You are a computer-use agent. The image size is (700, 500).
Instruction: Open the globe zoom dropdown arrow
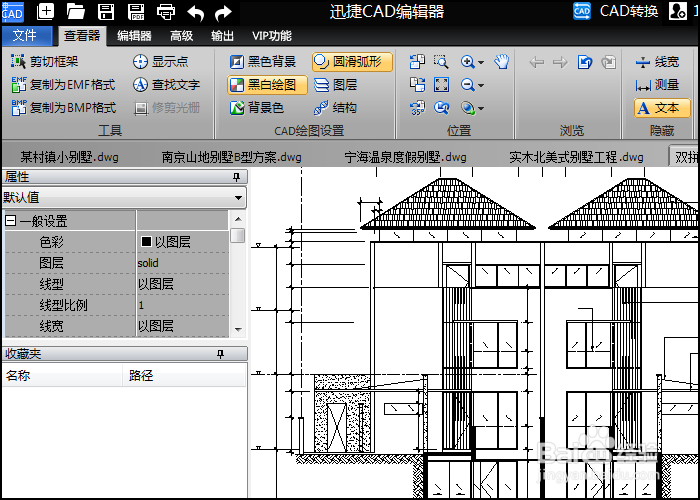pos(481,108)
